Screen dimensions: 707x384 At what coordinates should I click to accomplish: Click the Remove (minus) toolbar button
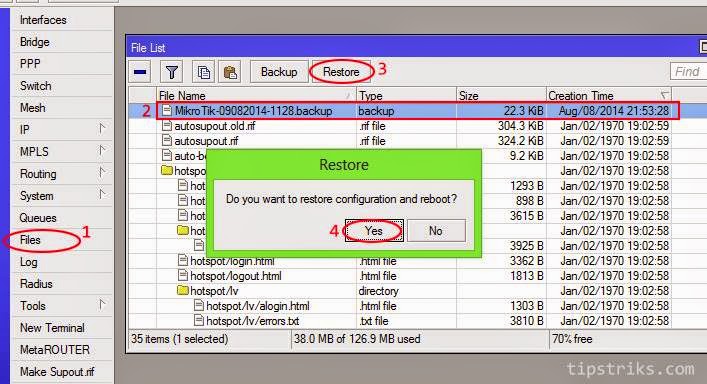point(140,72)
